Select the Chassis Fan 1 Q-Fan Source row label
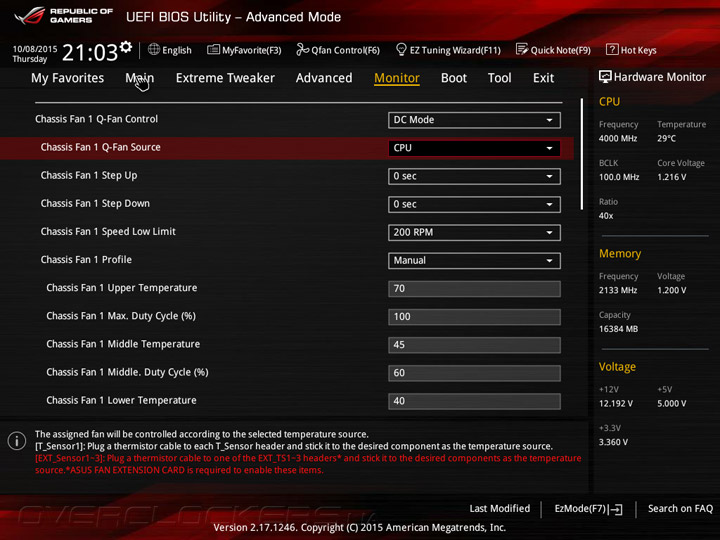Screen dimensions: 720x540 click(x=101, y=147)
